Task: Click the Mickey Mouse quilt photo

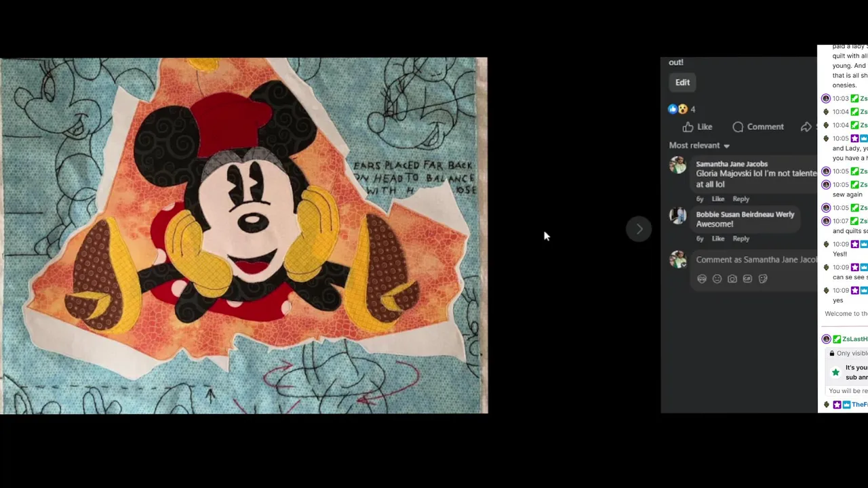Action: point(243,235)
